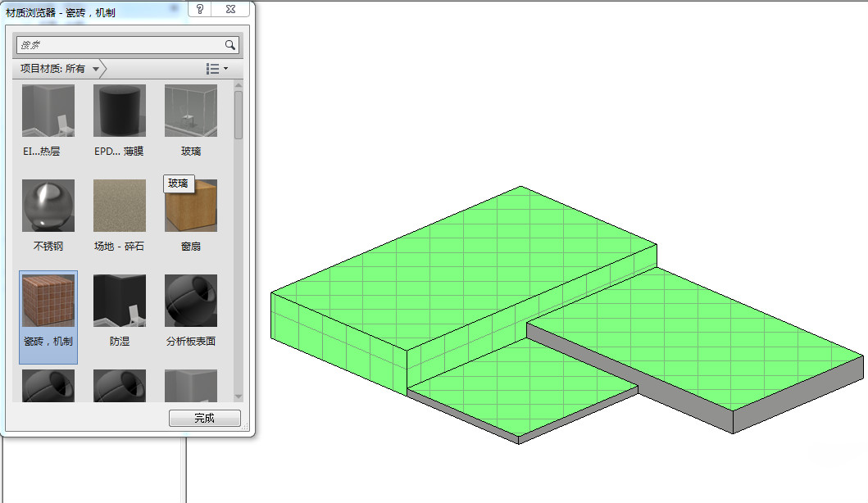The width and height of the screenshot is (868, 503).
Task: Focus the 搜索 search text field
Action: [119, 45]
